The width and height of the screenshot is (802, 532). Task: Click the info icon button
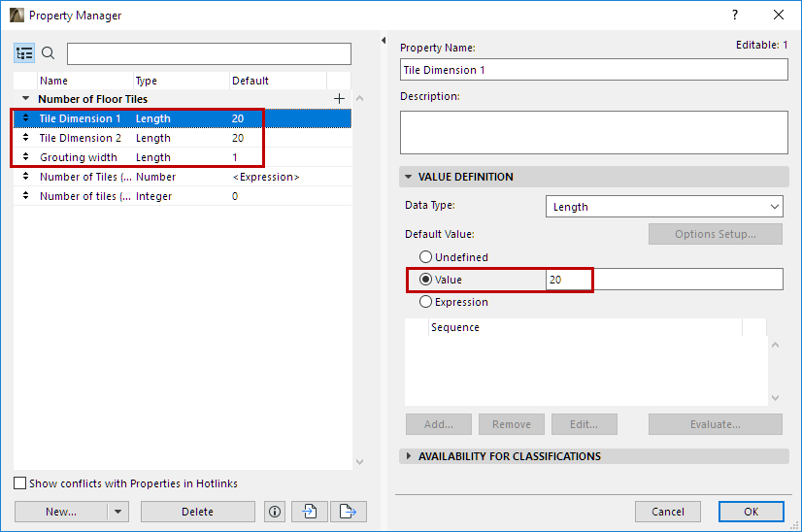pos(275,512)
